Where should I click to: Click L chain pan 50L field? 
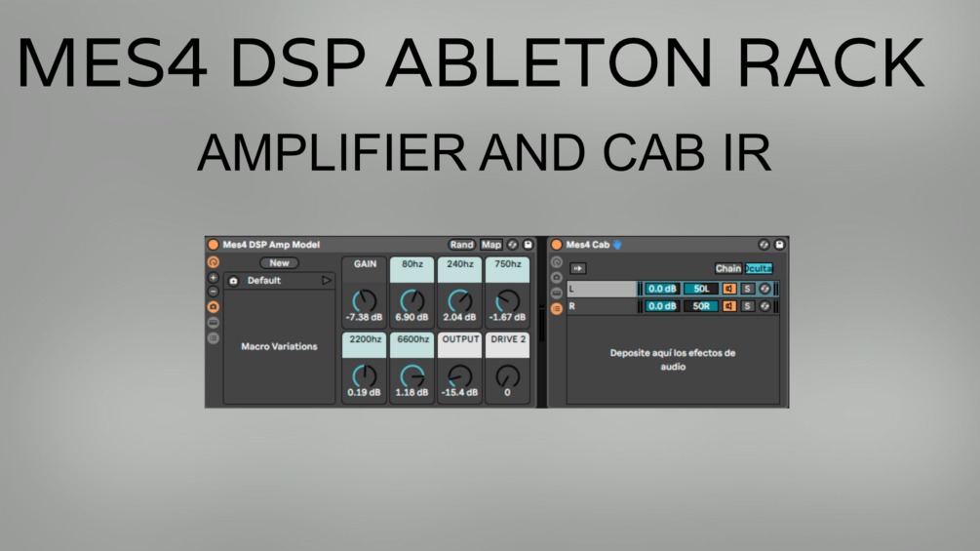pyautogui.click(x=700, y=289)
